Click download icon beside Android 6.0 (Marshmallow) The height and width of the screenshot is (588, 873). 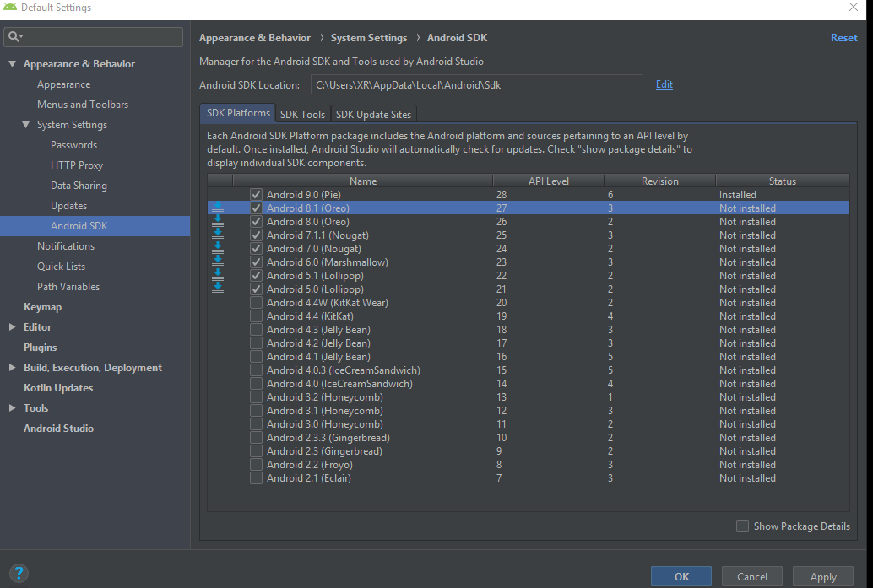pyautogui.click(x=218, y=262)
